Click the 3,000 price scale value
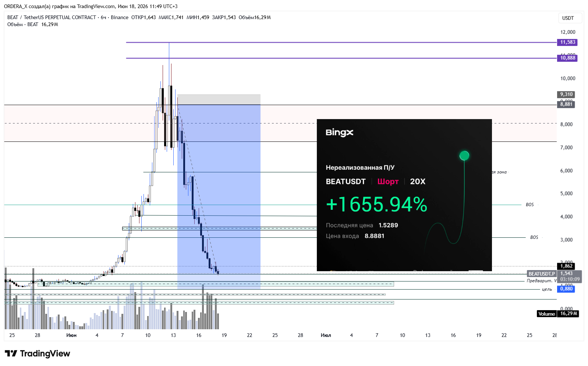The width and height of the screenshot is (588, 366). pos(566,240)
